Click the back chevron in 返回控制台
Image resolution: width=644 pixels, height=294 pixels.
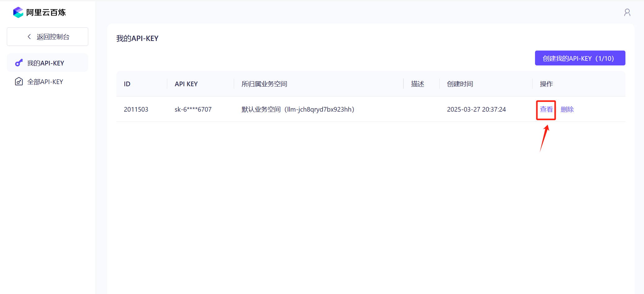(x=29, y=37)
